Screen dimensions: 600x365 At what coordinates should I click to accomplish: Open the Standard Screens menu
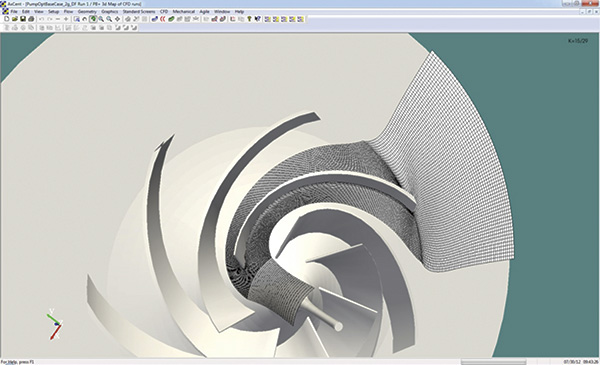[139, 11]
